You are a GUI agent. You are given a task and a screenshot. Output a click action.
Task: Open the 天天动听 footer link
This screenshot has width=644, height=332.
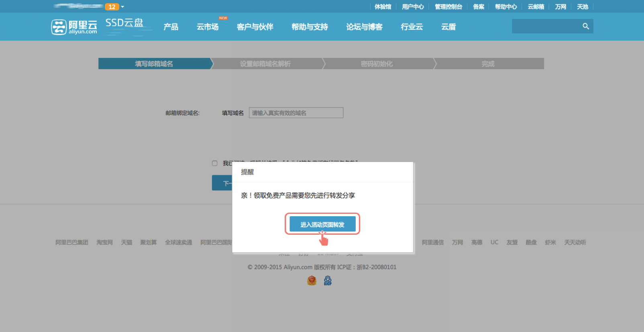(x=575, y=242)
